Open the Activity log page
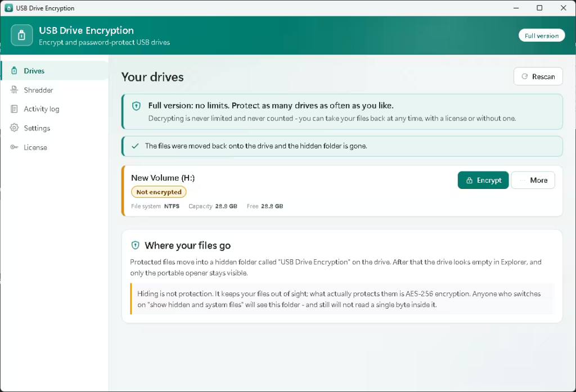Viewport: 576px width, 392px height. [55, 109]
